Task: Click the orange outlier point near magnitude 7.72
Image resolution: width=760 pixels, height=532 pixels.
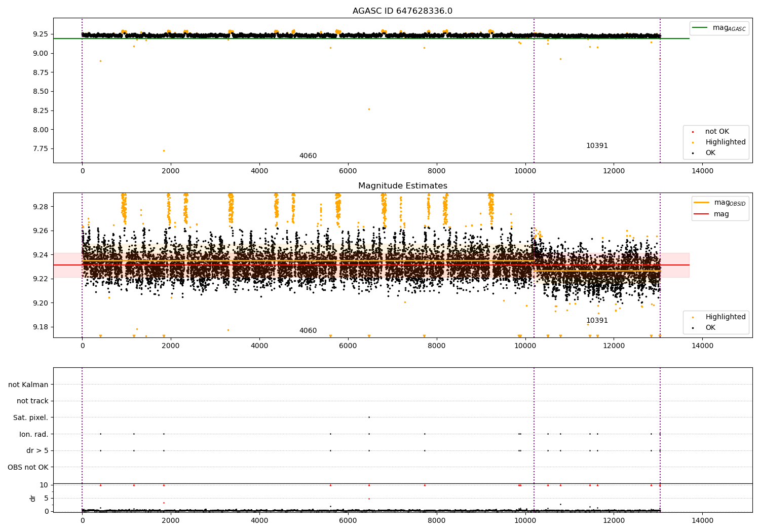Action: 164,150
